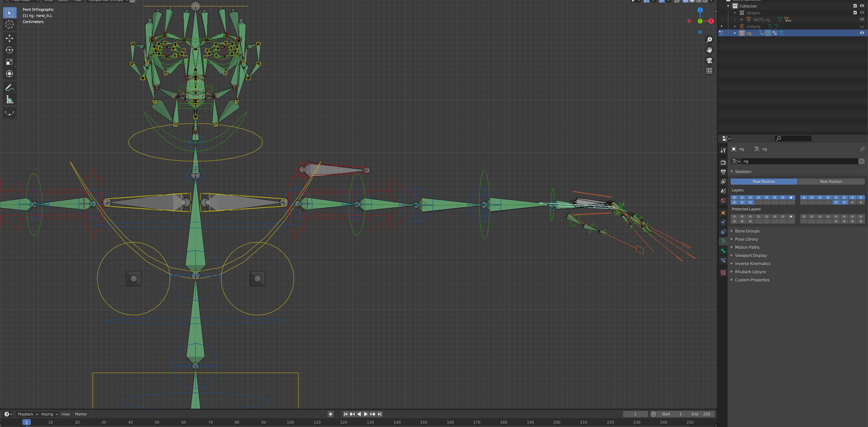Open the timeline Marker menu
Image resolution: width=868 pixels, height=427 pixels.
81,414
